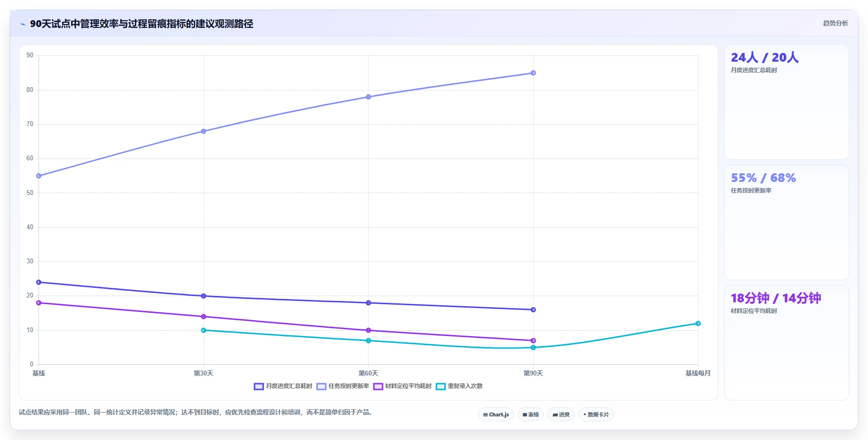Click the teal line point at 基线每月 (12)

point(698,324)
